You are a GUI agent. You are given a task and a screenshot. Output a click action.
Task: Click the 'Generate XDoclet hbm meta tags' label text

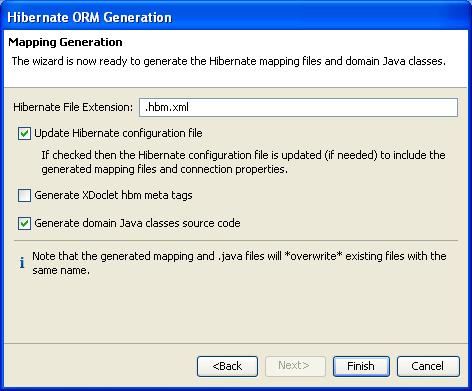(x=113, y=195)
